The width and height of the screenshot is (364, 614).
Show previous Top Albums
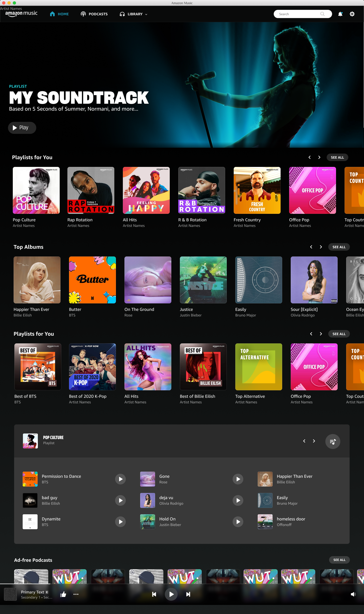(x=311, y=247)
